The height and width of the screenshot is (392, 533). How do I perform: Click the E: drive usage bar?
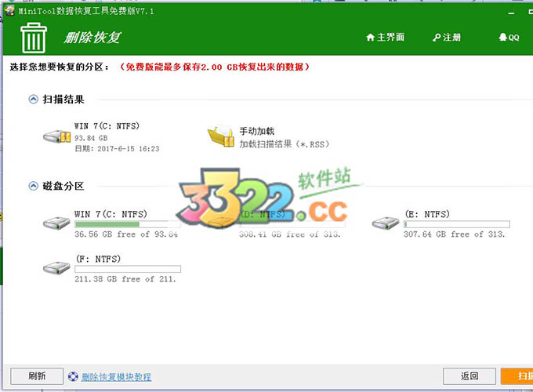tap(456, 224)
